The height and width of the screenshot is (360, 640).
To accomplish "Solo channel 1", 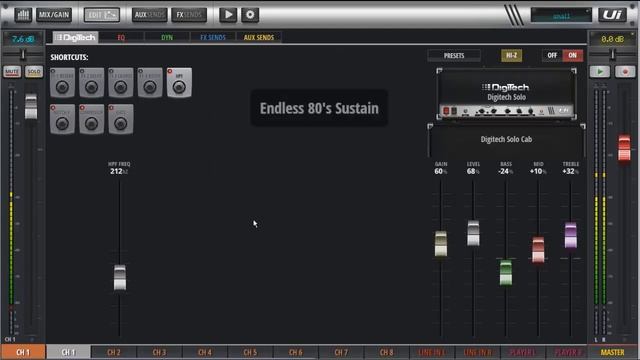I will coord(34,72).
